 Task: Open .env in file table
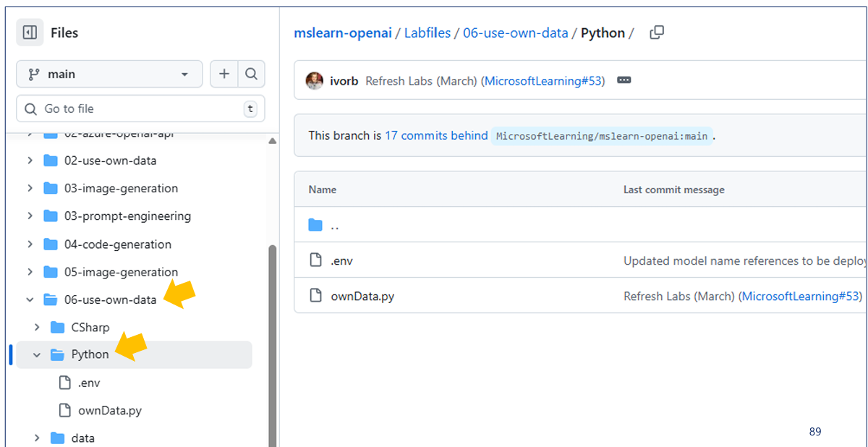pyautogui.click(x=341, y=260)
